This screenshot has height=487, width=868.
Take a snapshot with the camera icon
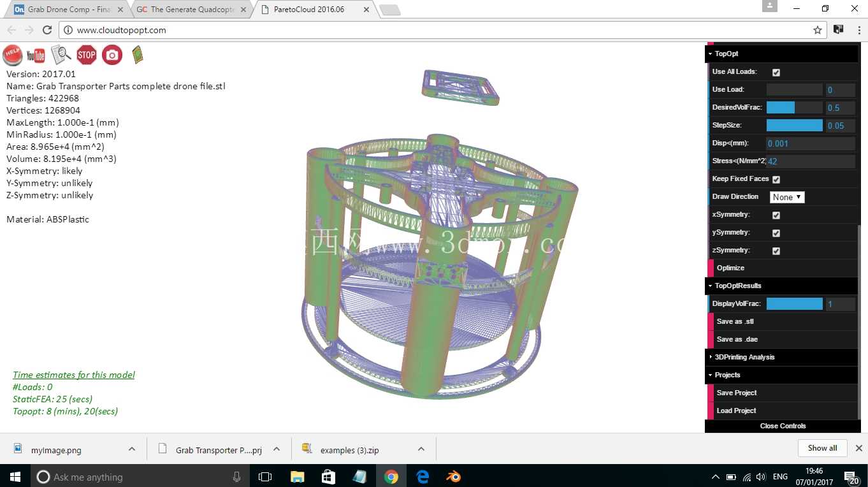click(112, 55)
